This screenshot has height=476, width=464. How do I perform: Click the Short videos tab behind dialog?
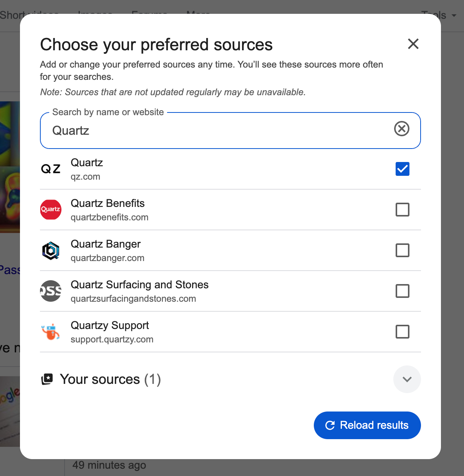tap(12, 15)
